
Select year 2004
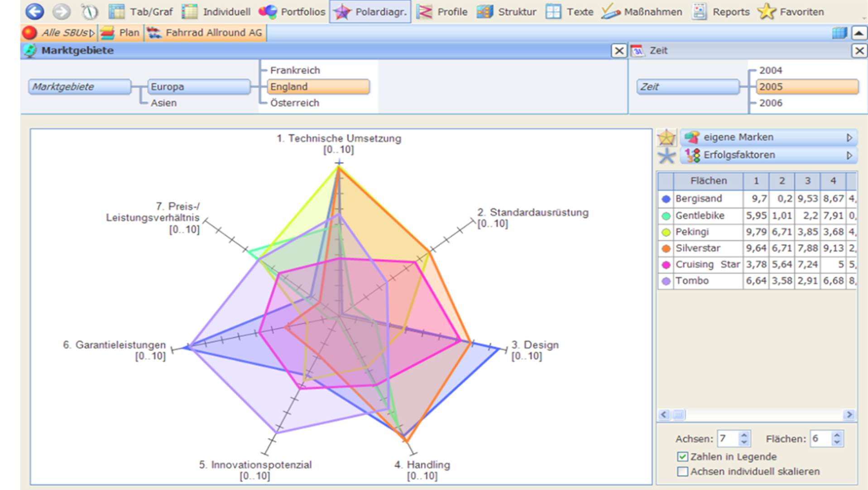[x=771, y=70]
